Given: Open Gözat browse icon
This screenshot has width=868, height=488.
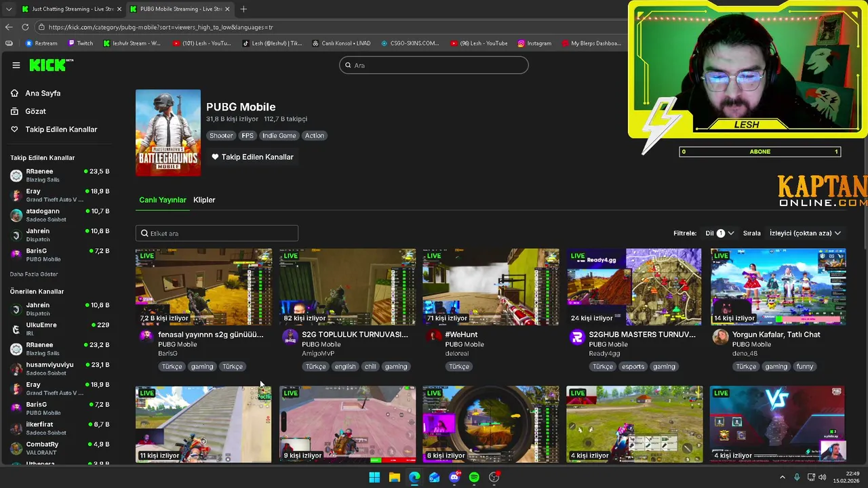Looking at the screenshot, I should pyautogui.click(x=14, y=111).
